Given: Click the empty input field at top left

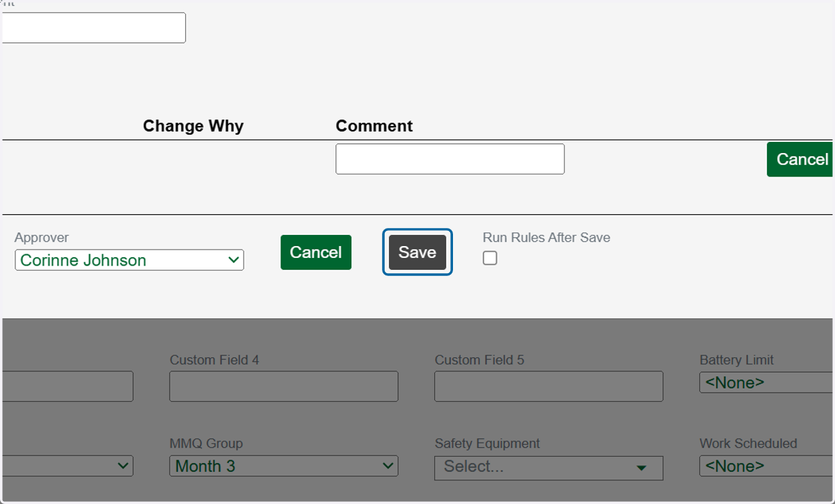Looking at the screenshot, I should point(93,28).
